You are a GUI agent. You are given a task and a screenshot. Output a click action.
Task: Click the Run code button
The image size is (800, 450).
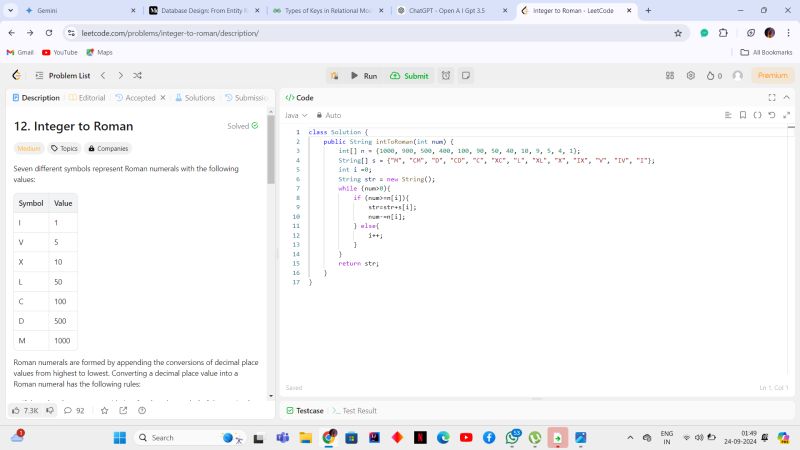[362, 75]
